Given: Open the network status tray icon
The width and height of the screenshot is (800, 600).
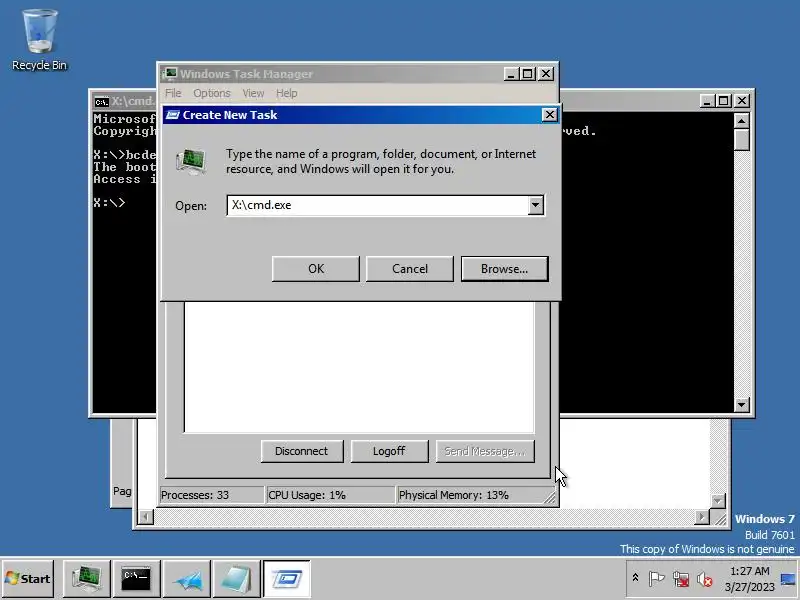Looking at the screenshot, I should point(681,579).
